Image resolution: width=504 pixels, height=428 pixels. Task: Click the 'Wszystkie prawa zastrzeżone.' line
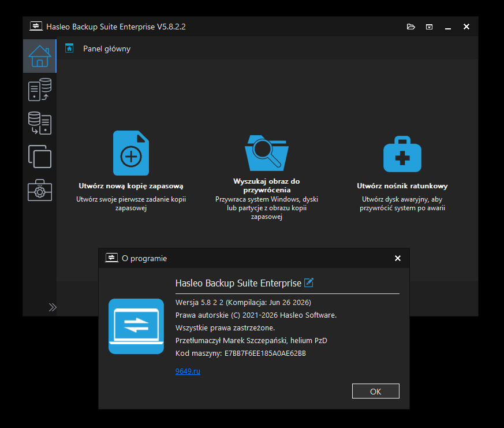click(x=225, y=328)
